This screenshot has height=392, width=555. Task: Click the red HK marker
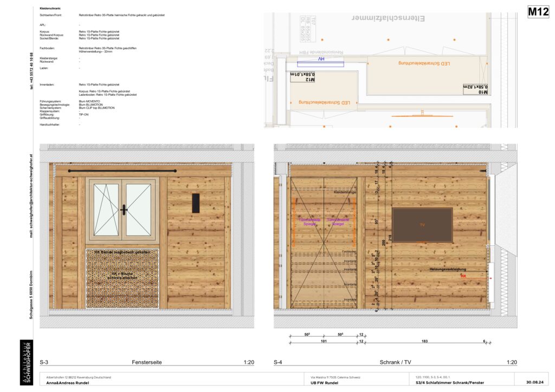click(x=463, y=276)
